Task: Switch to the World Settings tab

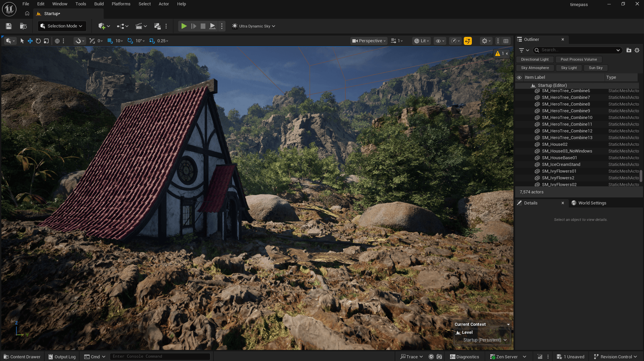Action: pyautogui.click(x=592, y=203)
